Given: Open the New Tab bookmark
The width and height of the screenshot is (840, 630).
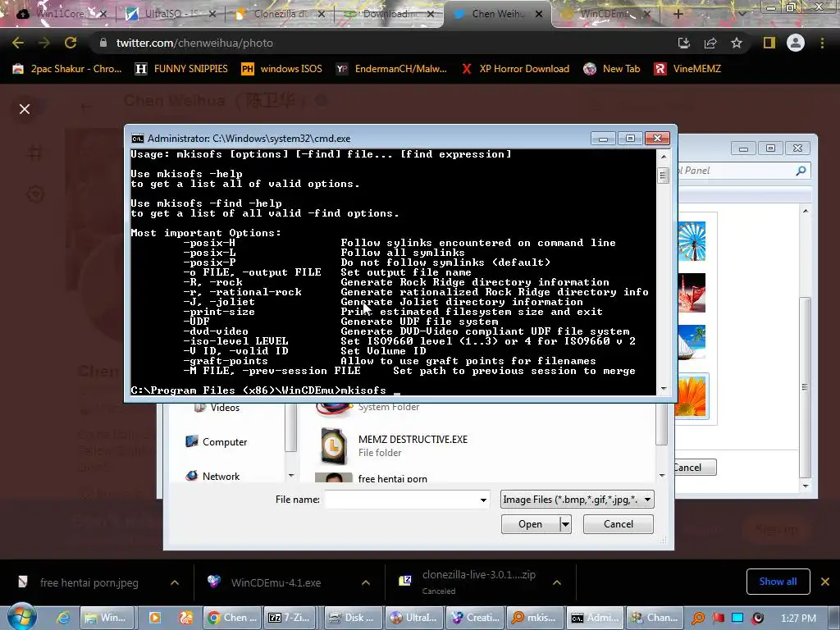Looking at the screenshot, I should (612, 69).
